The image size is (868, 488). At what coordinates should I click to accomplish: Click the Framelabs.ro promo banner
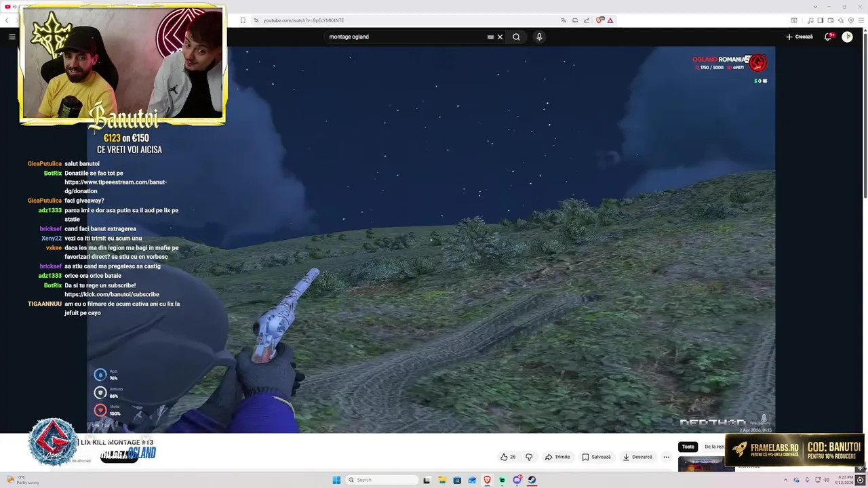[x=795, y=450]
